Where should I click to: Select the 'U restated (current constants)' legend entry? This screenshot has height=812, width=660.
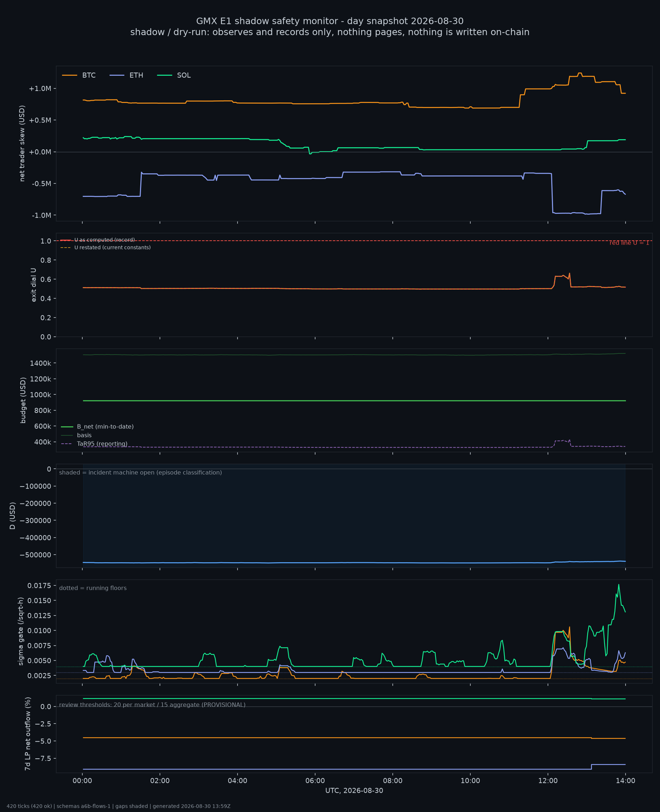point(112,247)
